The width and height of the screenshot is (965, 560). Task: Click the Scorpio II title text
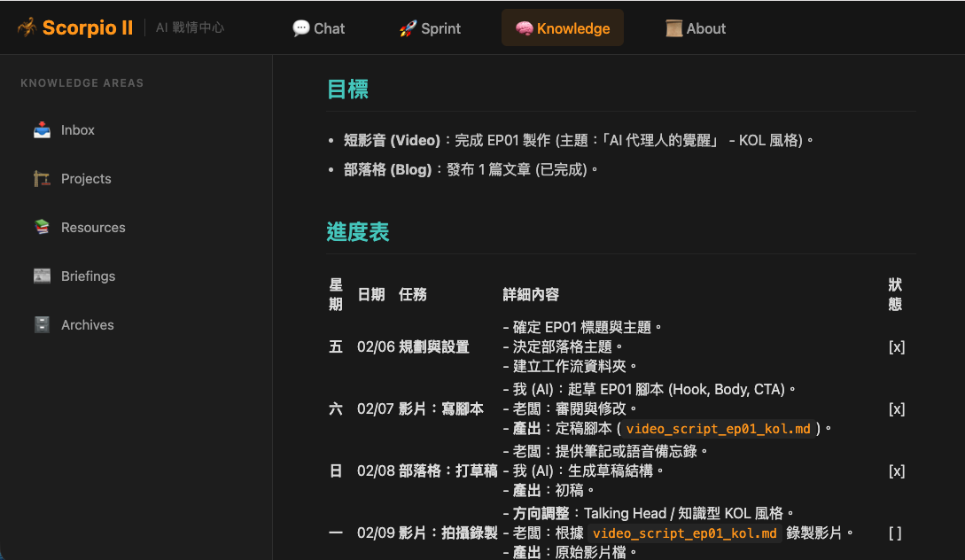[x=88, y=27]
